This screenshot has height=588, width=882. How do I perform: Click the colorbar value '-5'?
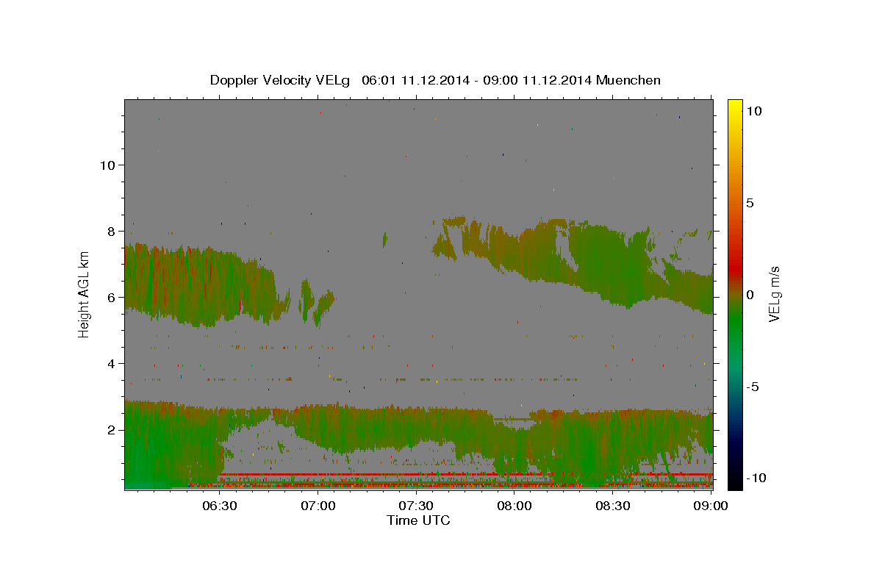[x=753, y=387]
